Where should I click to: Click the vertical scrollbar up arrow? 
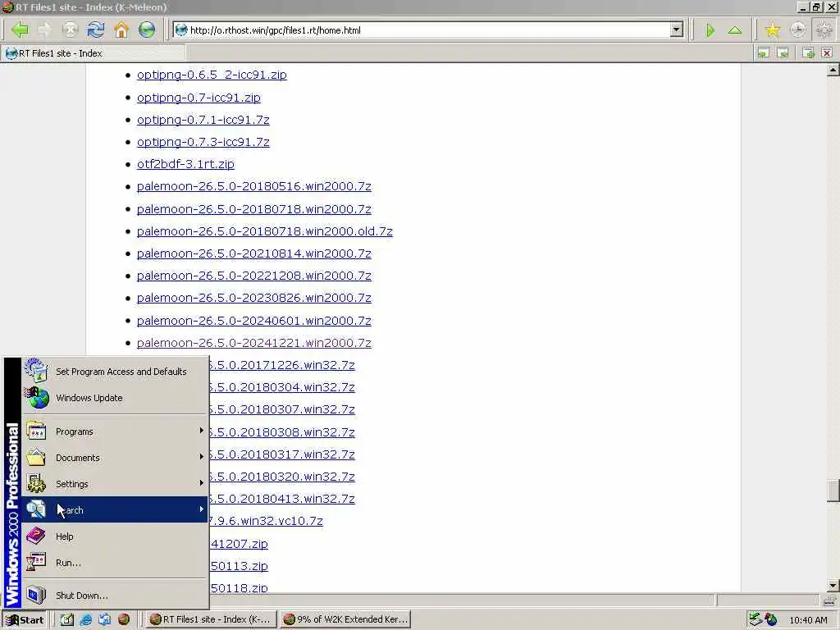pyautogui.click(x=833, y=71)
